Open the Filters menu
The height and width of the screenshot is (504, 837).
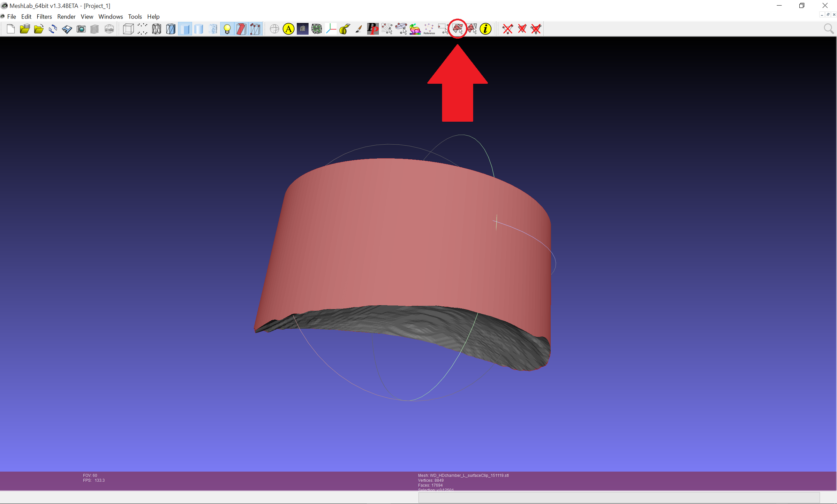[44, 16]
